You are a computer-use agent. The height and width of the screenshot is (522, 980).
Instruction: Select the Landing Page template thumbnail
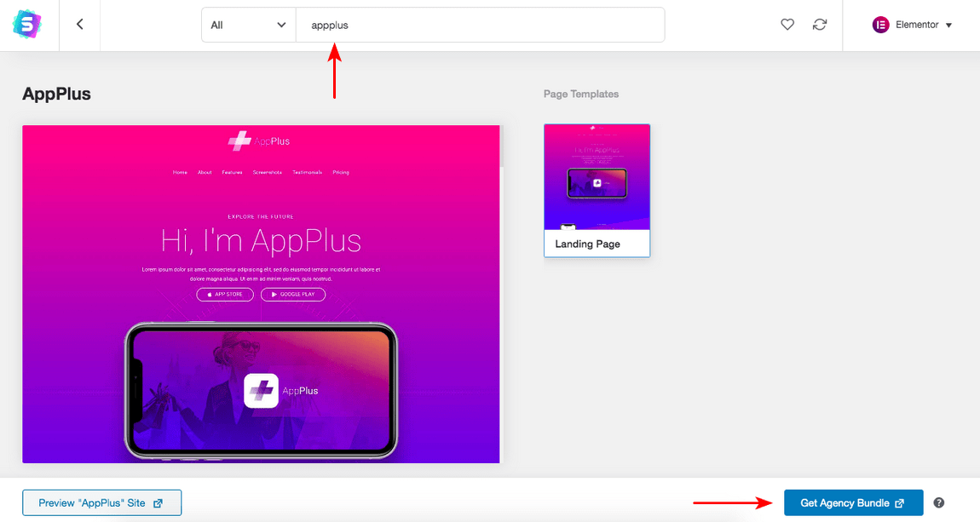coord(597,177)
